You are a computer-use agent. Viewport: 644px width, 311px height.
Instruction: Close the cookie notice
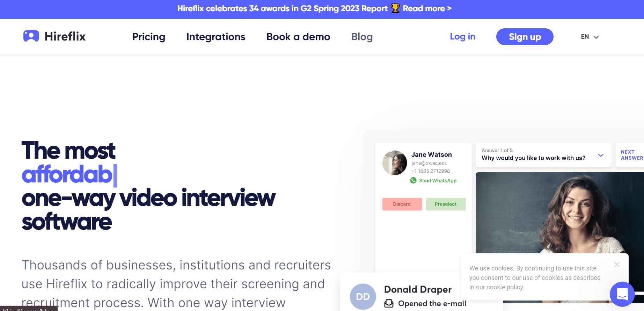[617, 265]
